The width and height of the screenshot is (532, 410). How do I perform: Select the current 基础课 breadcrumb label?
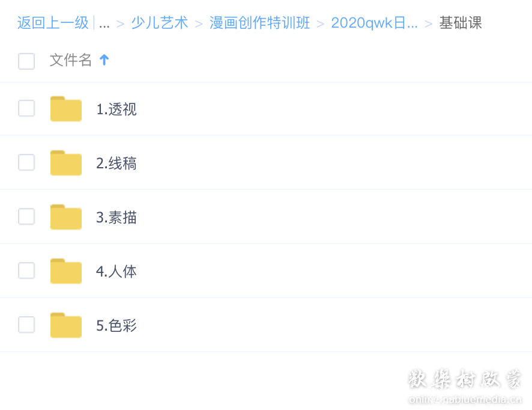(x=461, y=23)
